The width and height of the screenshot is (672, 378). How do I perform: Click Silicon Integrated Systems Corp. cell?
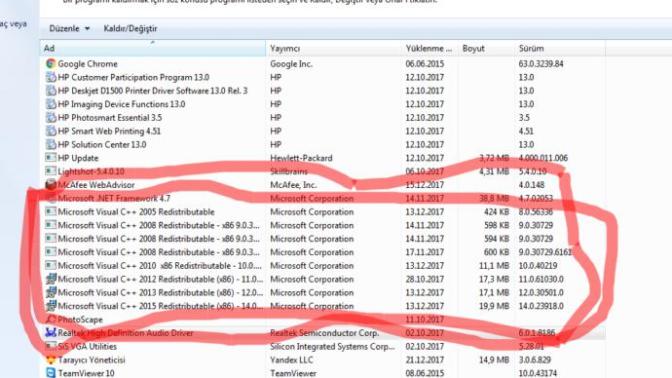pyautogui.click(x=332, y=346)
